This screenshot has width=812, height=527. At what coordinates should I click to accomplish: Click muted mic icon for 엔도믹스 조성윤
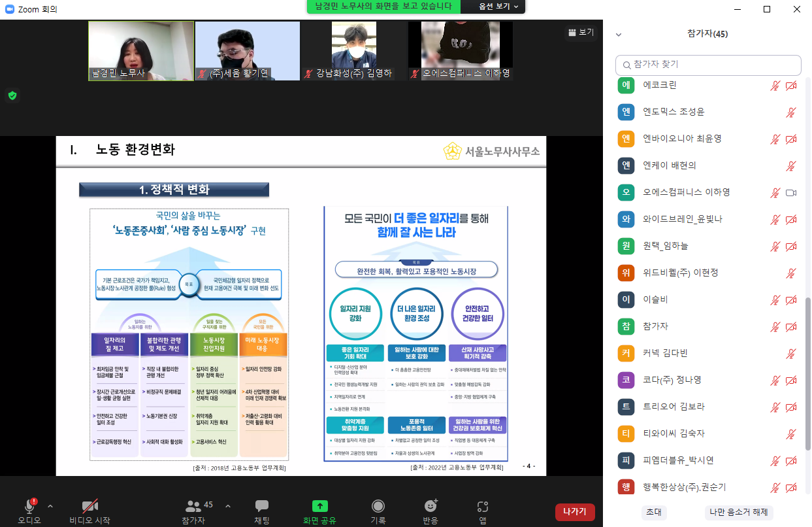coord(791,112)
